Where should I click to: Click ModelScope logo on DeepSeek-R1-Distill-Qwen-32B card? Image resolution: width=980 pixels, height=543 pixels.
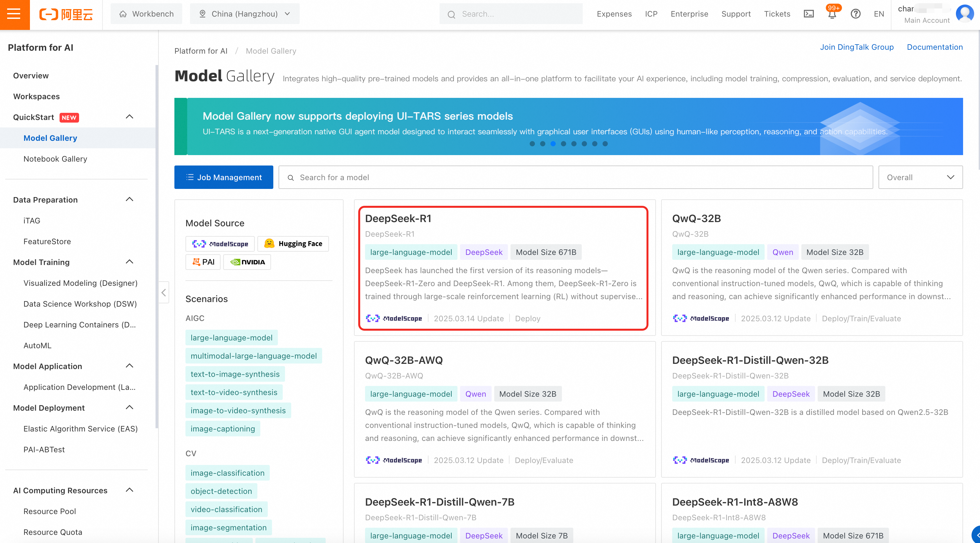coord(701,460)
